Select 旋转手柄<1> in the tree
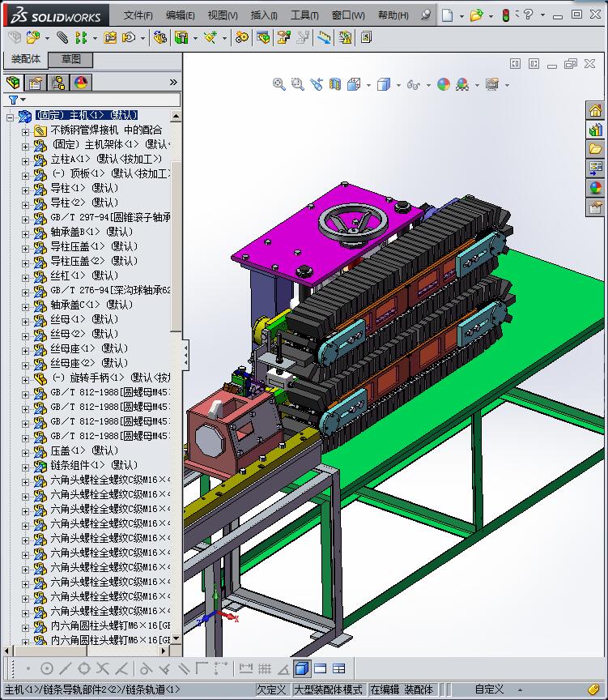 coord(111,378)
